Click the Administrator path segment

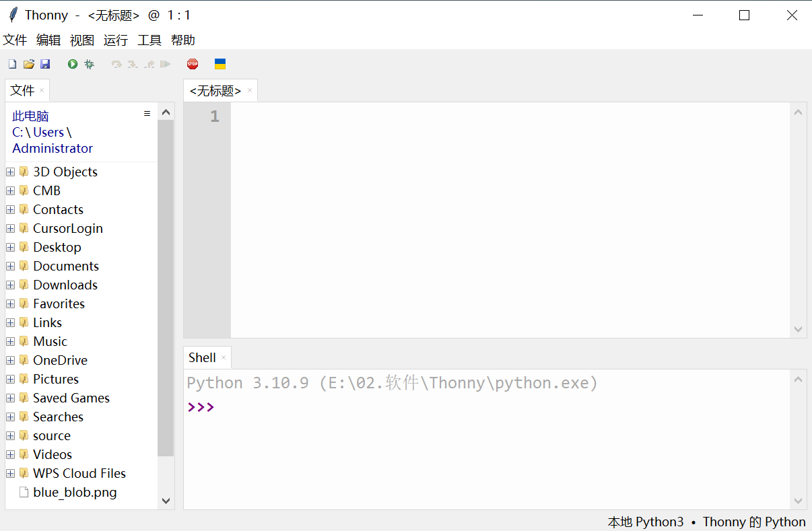[53, 148]
